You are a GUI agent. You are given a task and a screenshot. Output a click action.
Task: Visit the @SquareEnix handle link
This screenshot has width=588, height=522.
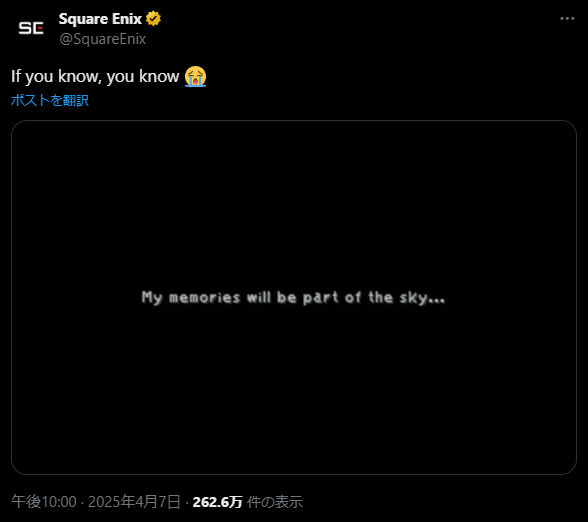coord(102,39)
